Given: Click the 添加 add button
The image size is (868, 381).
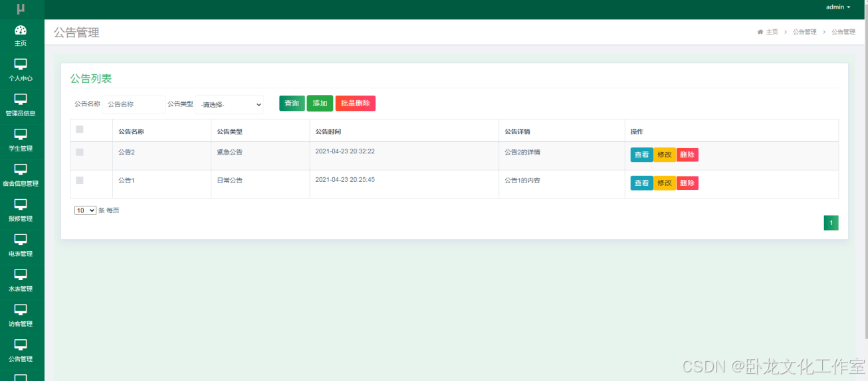Looking at the screenshot, I should pos(320,104).
